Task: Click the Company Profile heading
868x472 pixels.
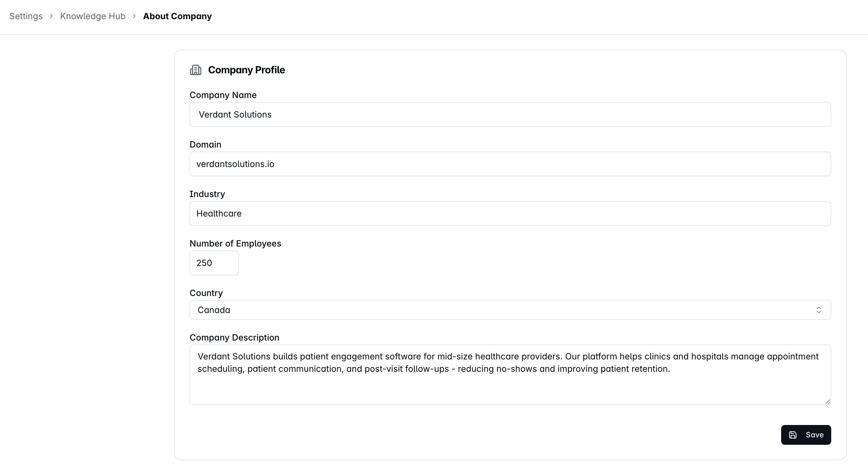Action: click(x=246, y=70)
